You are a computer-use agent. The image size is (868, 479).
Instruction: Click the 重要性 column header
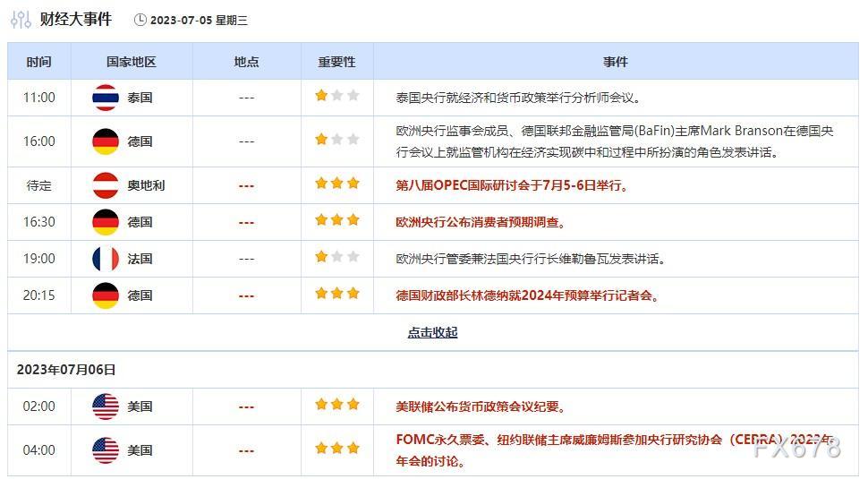tap(336, 62)
